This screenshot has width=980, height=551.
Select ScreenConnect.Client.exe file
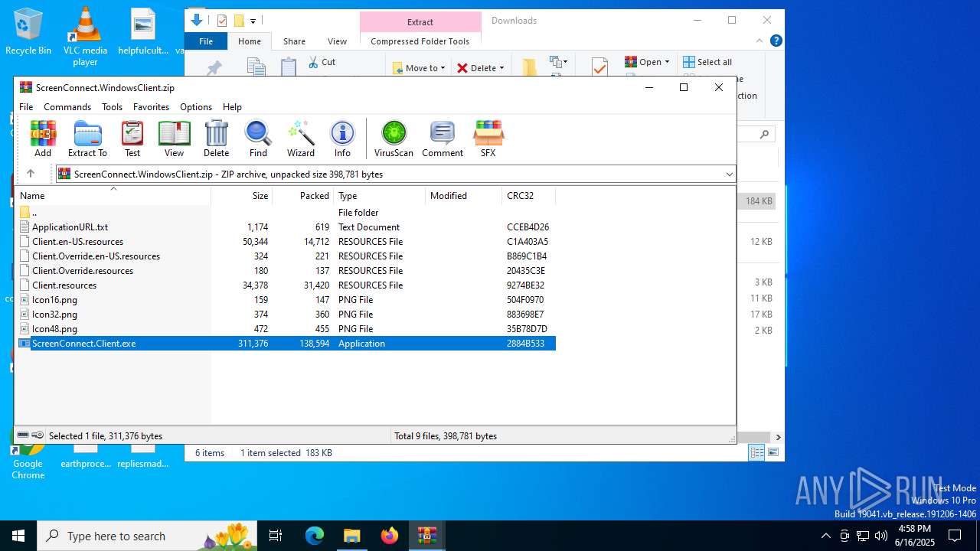pyautogui.click(x=286, y=344)
